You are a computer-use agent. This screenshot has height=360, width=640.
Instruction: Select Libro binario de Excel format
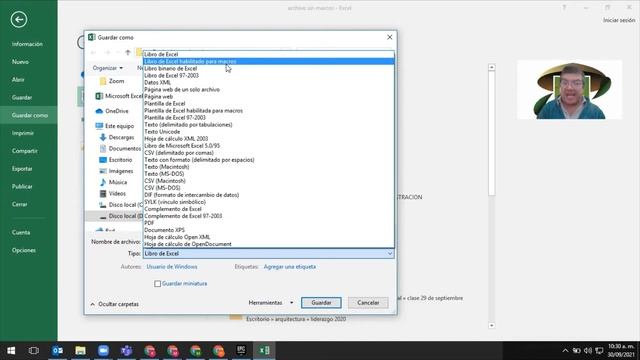tap(269, 69)
